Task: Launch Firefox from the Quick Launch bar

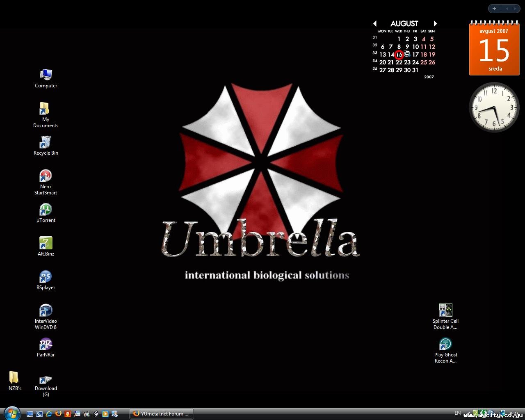Action: [x=58, y=414]
